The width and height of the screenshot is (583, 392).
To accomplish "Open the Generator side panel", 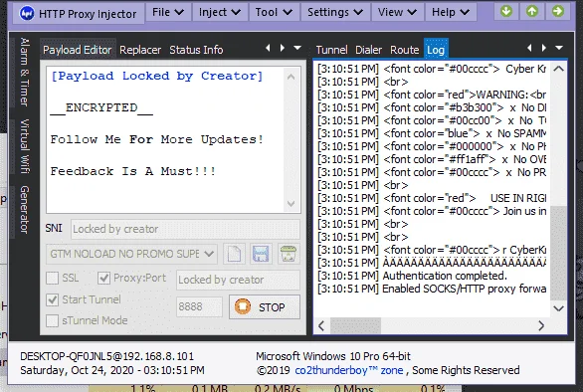I will (24, 210).
